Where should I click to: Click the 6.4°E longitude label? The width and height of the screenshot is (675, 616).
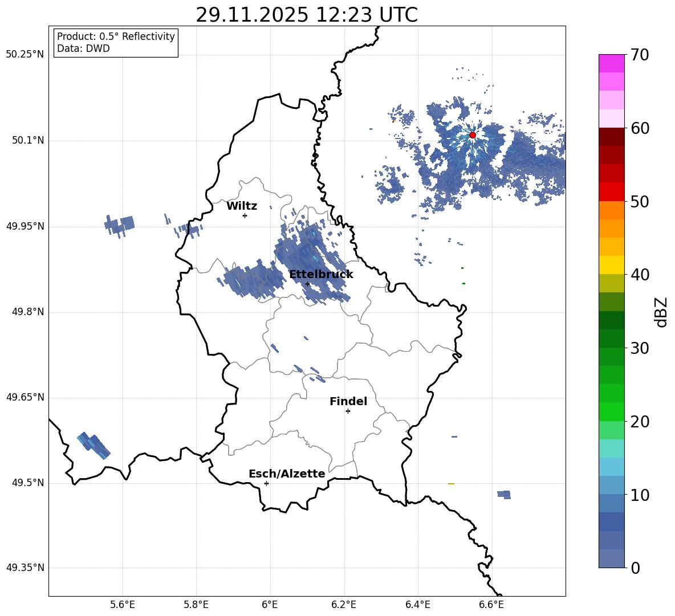pos(417,605)
